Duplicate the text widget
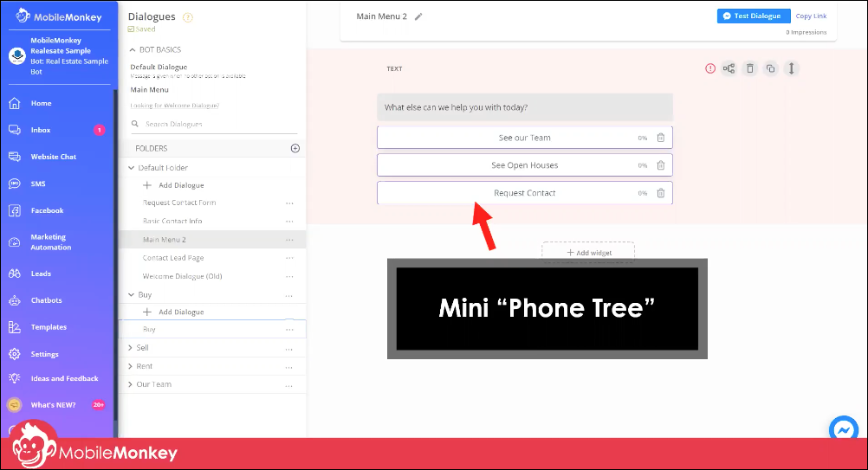Screen dimensions: 868x470 [771, 68]
